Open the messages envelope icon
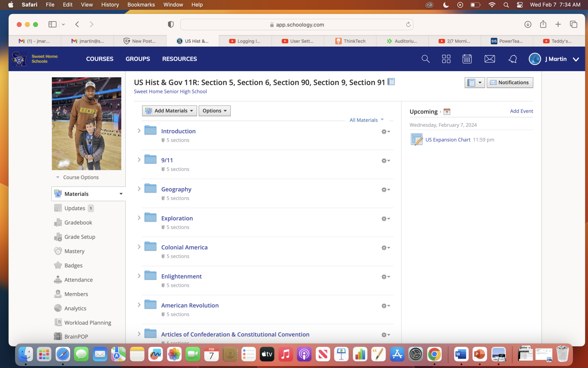The height and width of the screenshot is (368, 588). 490,59
